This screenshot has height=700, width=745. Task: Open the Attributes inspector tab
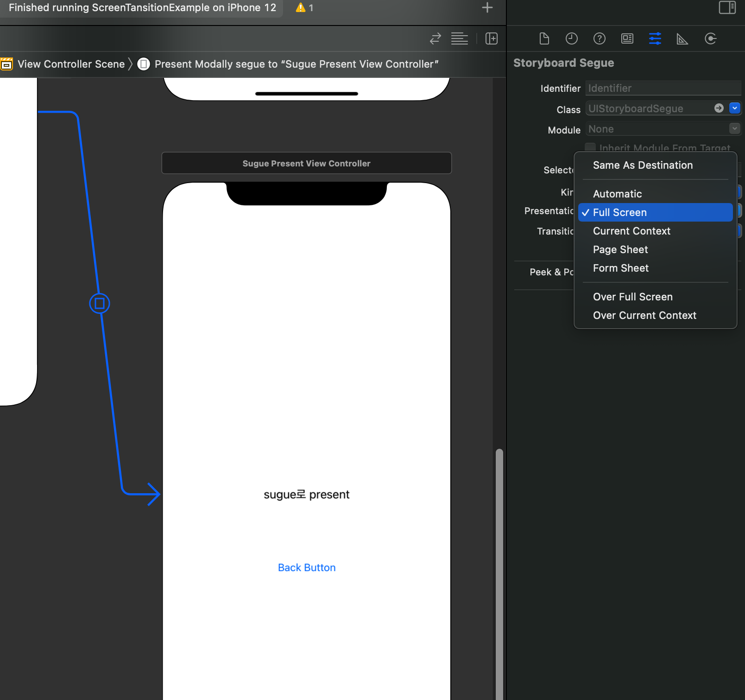pos(655,38)
